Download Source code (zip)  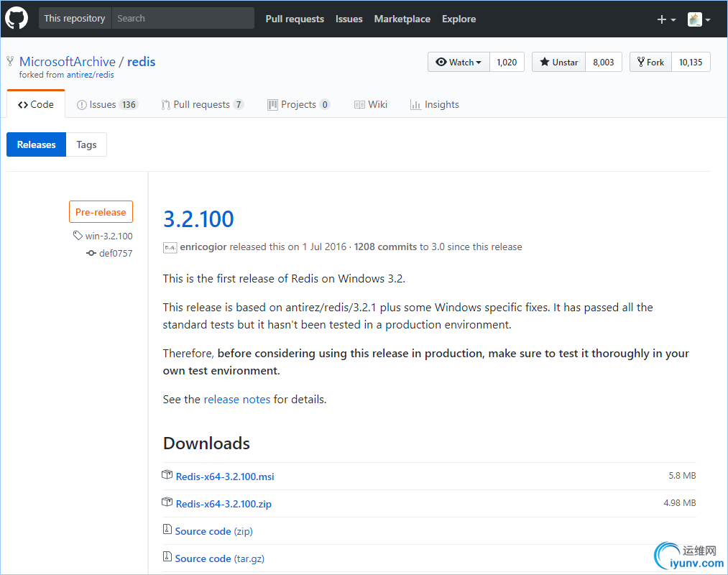pyautogui.click(x=213, y=531)
